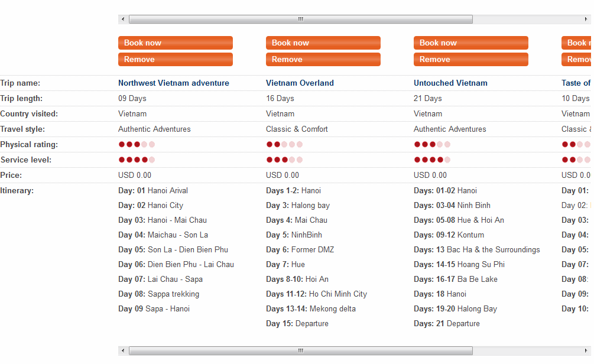The image size is (594, 364).
Task: Click 'Day 09 Sapa - Hanoi' entry
Action: (154, 308)
